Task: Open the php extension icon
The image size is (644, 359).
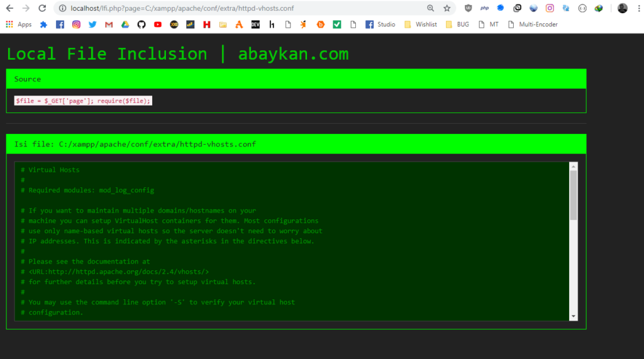Action: pyautogui.click(x=484, y=8)
